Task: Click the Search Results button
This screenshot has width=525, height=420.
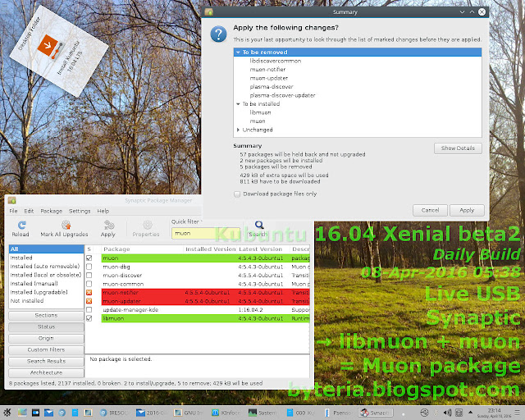Action: 46,361
